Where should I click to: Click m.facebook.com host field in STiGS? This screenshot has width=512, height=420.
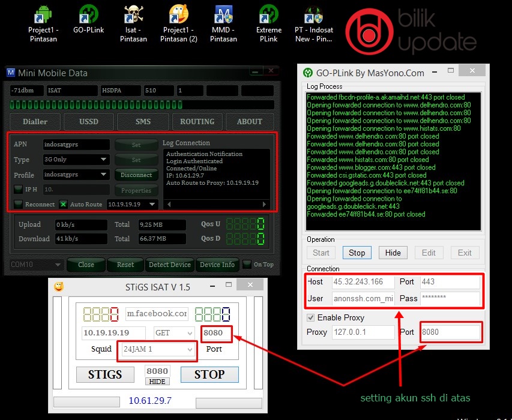(x=157, y=314)
